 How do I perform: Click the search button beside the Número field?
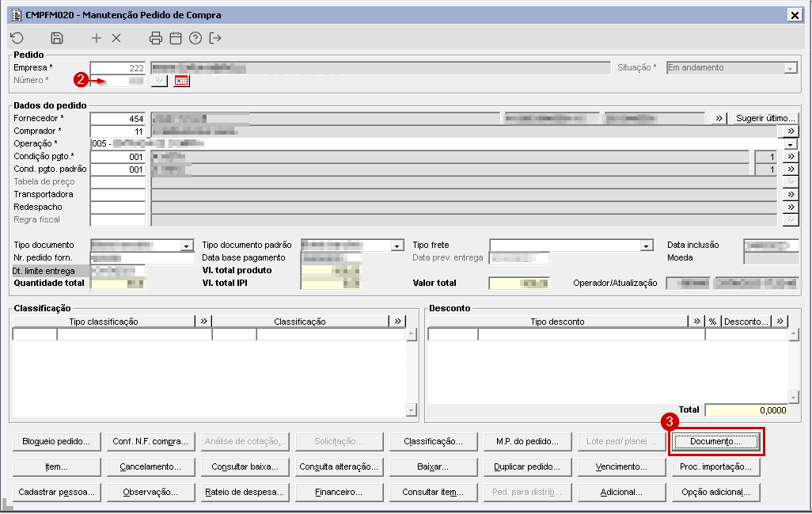159,81
